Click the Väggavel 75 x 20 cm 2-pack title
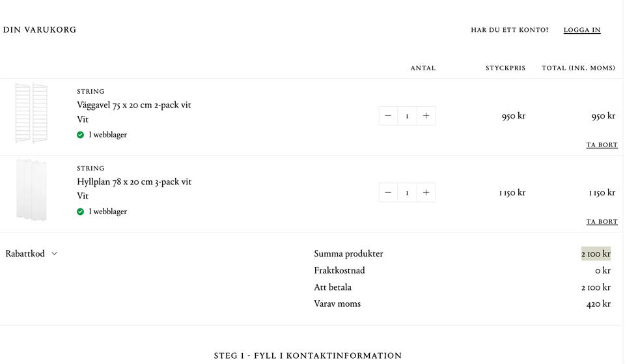Screen dimensions: 625x364 tap(134, 105)
